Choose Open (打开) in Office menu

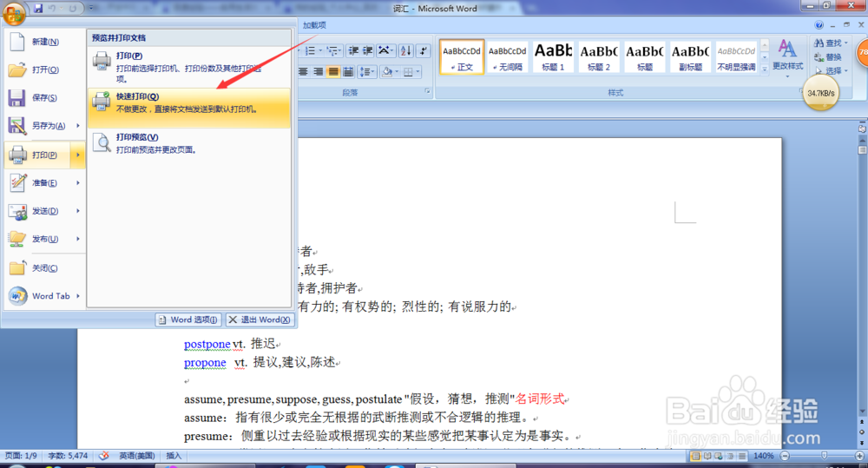pos(43,69)
